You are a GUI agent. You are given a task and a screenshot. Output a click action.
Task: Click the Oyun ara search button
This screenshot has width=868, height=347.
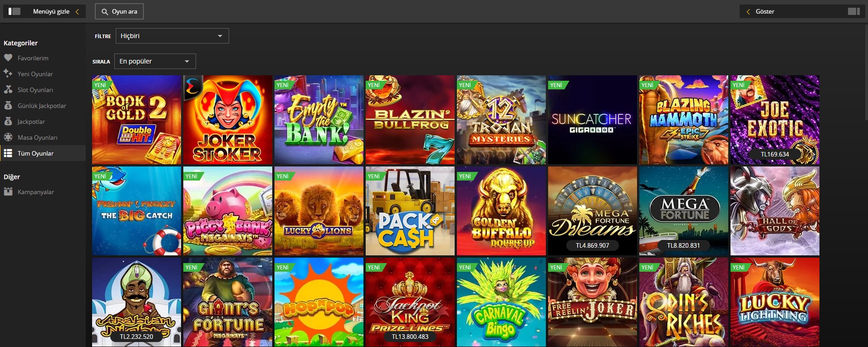pyautogui.click(x=119, y=11)
